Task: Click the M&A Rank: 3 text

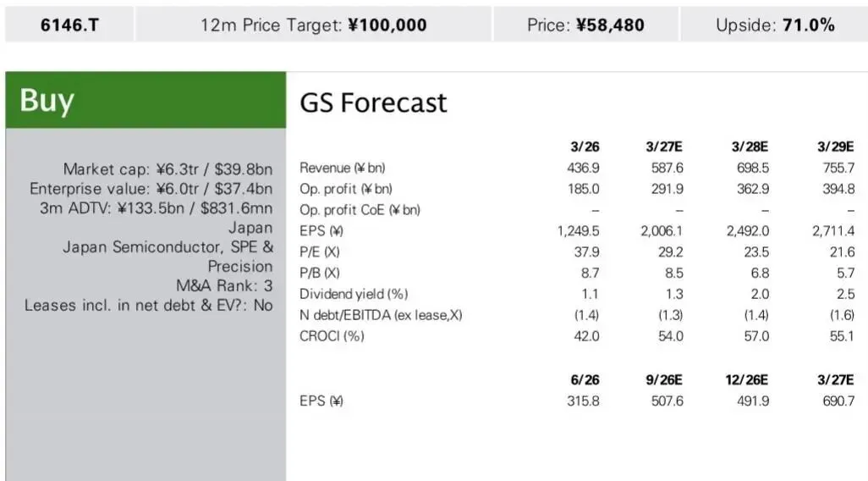Action: point(224,285)
